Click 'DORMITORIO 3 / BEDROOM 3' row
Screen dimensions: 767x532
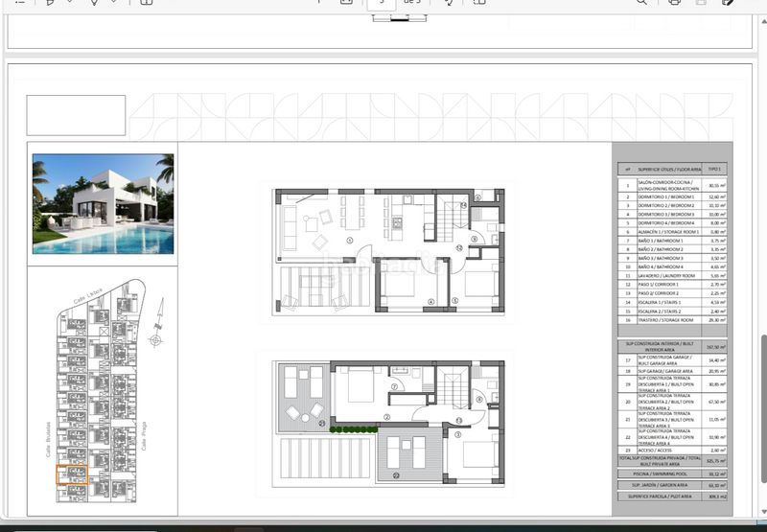click(672, 215)
